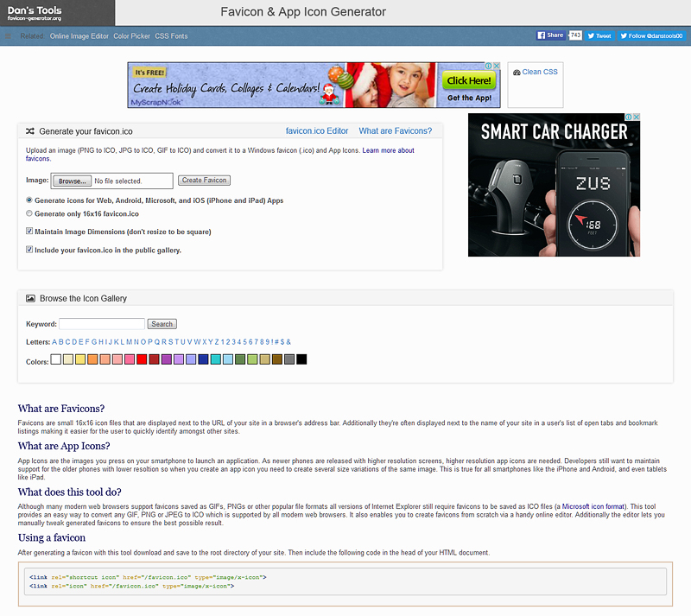Uncheck Maintain Image Dimensions

pyautogui.click(x=28, y=232)
